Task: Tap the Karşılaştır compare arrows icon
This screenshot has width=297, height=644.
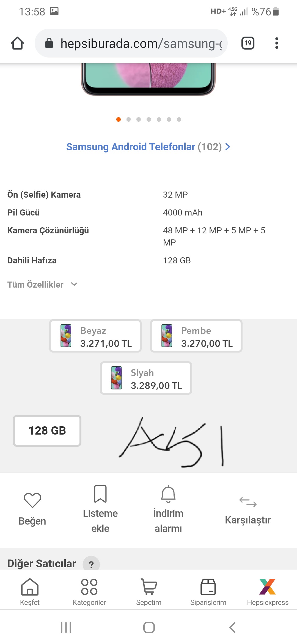Action: pyautogui.click(x=248, y=502)
